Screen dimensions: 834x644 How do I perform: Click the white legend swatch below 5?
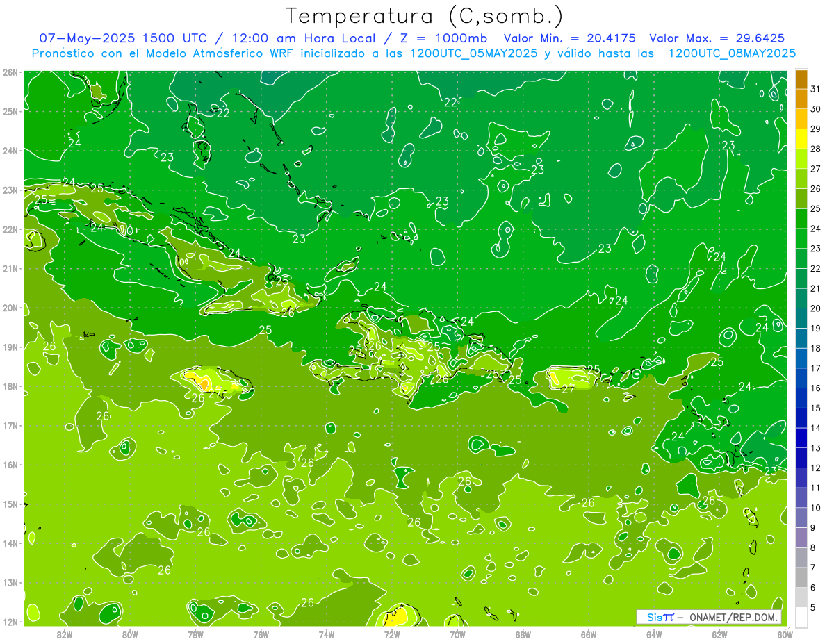click(x=801, y=616)
